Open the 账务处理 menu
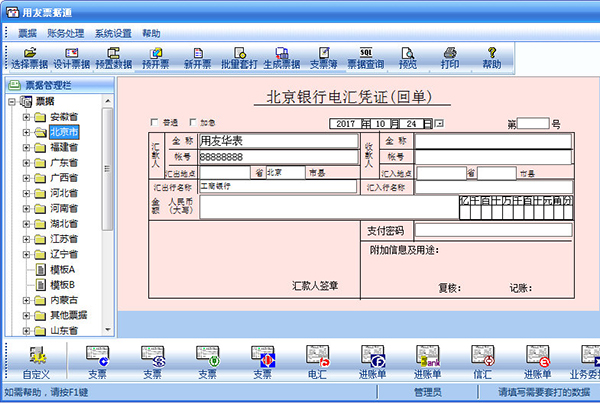 tap(65, 34)
